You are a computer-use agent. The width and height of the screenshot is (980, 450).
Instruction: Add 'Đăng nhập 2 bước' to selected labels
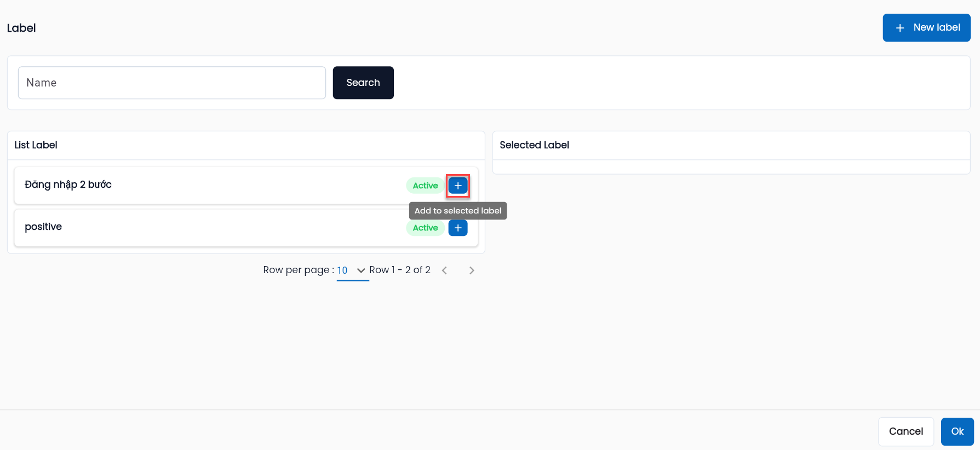click(458, 186)
